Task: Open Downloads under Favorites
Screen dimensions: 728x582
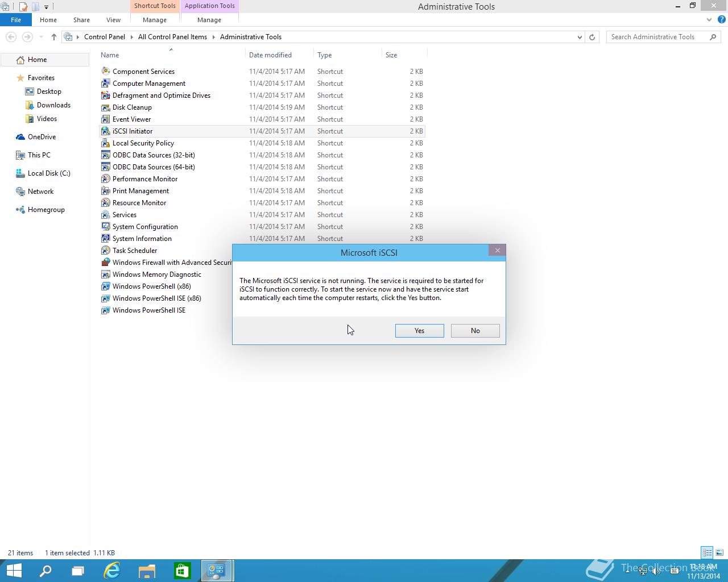Action: click(x=53, y=105)
